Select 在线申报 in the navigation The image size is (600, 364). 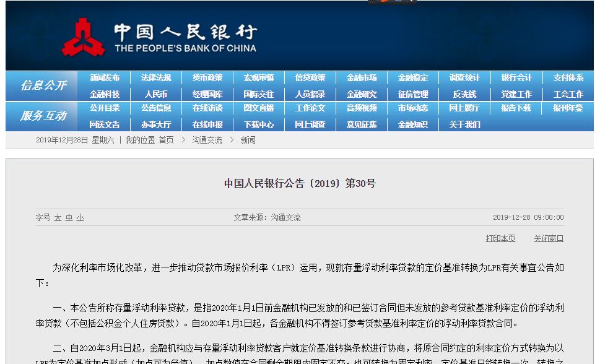pos(207,125)
